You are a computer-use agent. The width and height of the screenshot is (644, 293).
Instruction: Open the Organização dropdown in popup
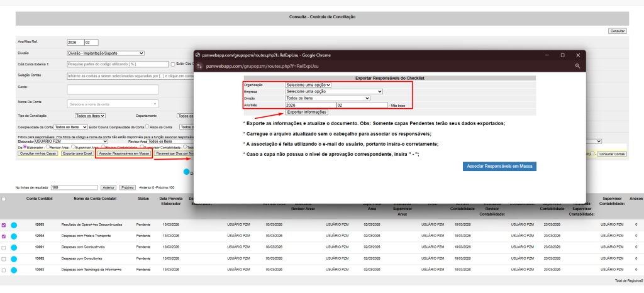tap(308, 85)
